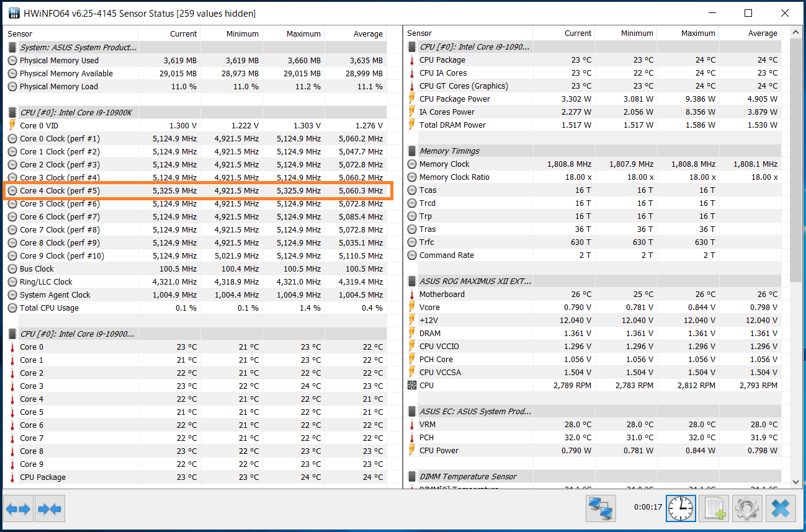Click the thermometer icon beside PCH
Screen dimensions: 806x532
click(x=412, y=438)
